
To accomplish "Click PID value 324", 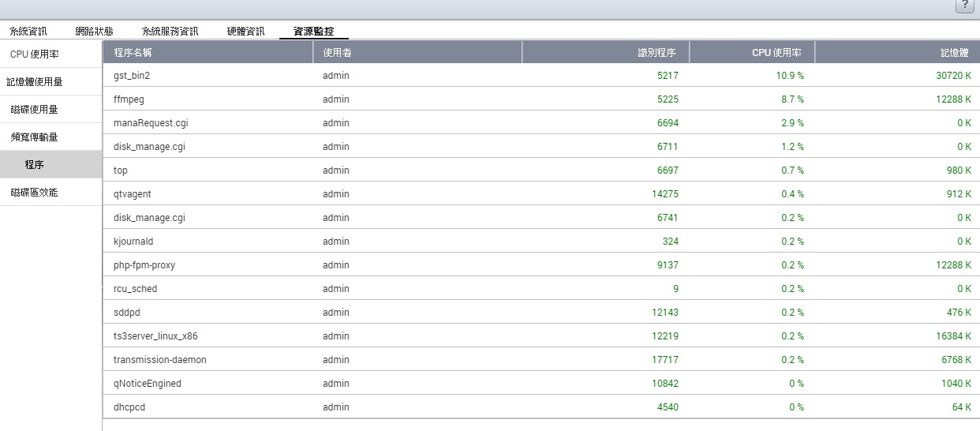I will [671, 242].
